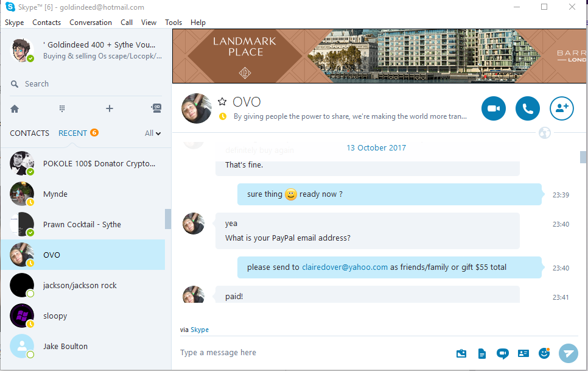The height and width of the screenshot is (371, 588).
Task: Expand the All filter dropdown
Action: [153, 133]
